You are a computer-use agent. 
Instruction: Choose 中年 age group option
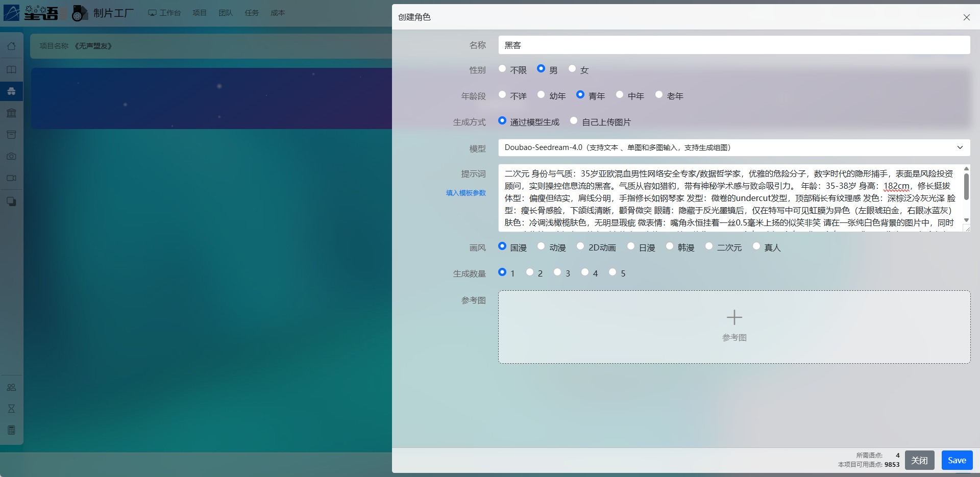tap(620, 95)
